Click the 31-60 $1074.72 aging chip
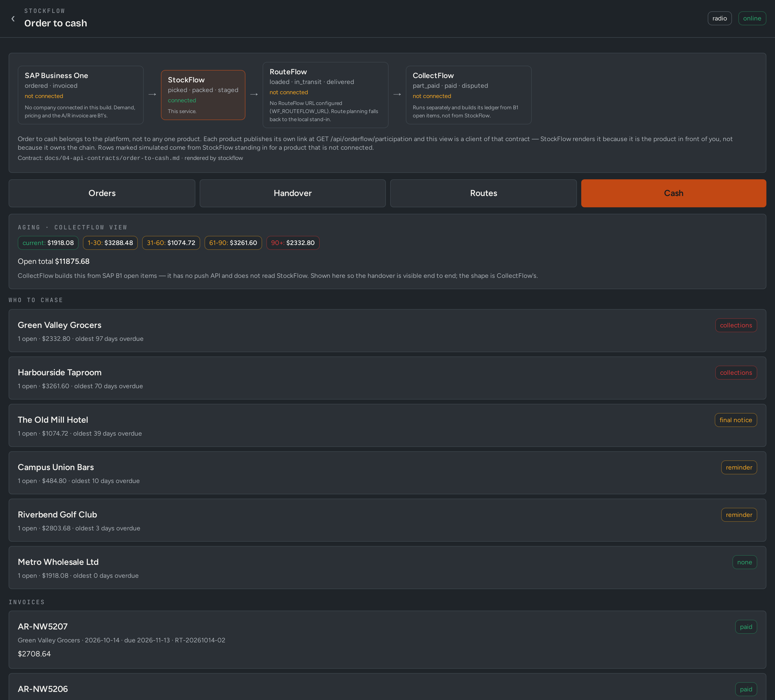The width and height of the screenshot is (775, 700). point(171,243)
